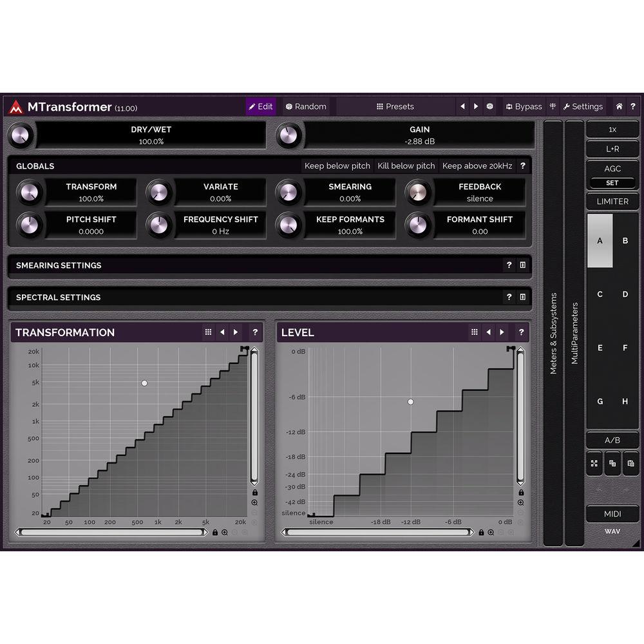Click next preset arrow in Level panel
This screenshot has width=644, height=644.
coord(502,332)
